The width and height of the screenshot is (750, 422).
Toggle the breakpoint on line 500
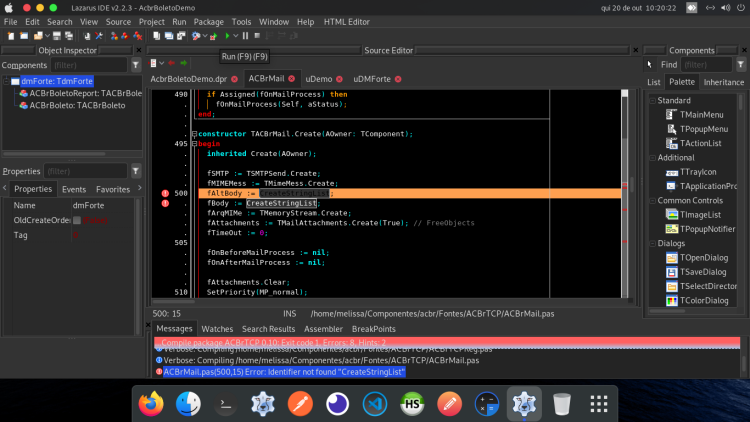click(165, 193)
